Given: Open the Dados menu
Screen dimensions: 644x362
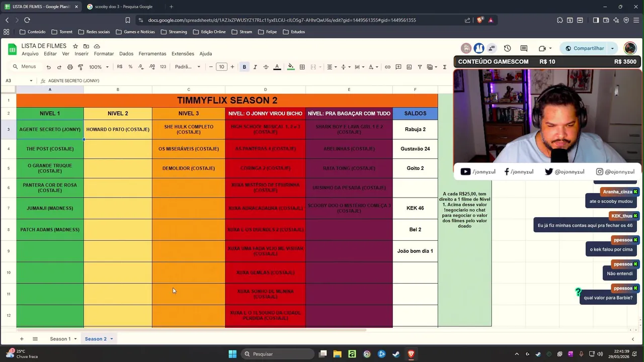Looking at the screenshot, I should (x=126, y=54).
